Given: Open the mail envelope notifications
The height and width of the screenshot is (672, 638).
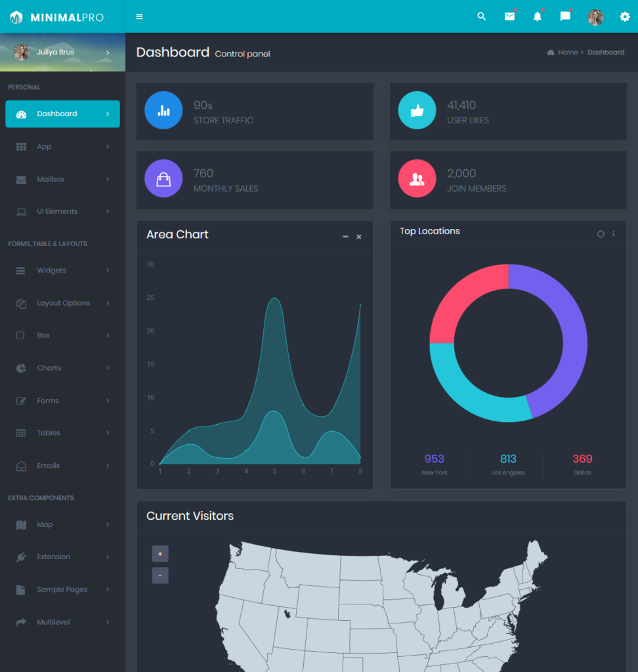Looking at the screenshot, I should tap(509, 16).
